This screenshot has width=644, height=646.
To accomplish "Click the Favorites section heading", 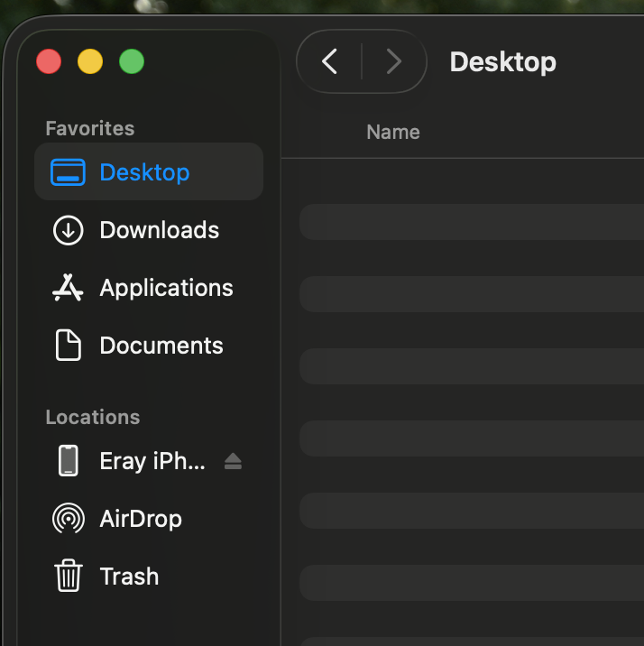I will [90, 128].
